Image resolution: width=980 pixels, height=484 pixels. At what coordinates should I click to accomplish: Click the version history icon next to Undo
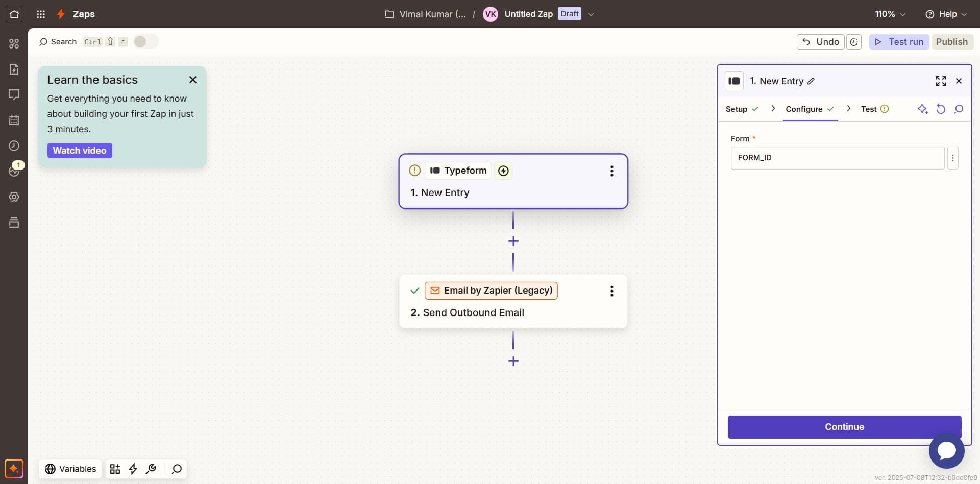(x=853, y=42)
